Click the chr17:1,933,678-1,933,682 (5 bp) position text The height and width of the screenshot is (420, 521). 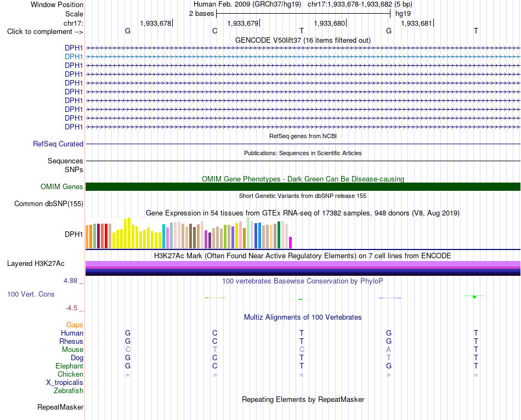point(360,4)
